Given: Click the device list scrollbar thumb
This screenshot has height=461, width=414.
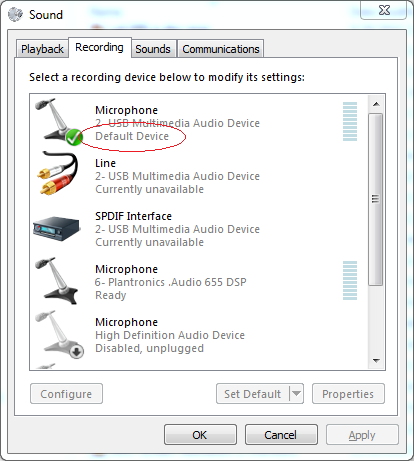Looking at the screenshot, I should click(x=376, y=199).
